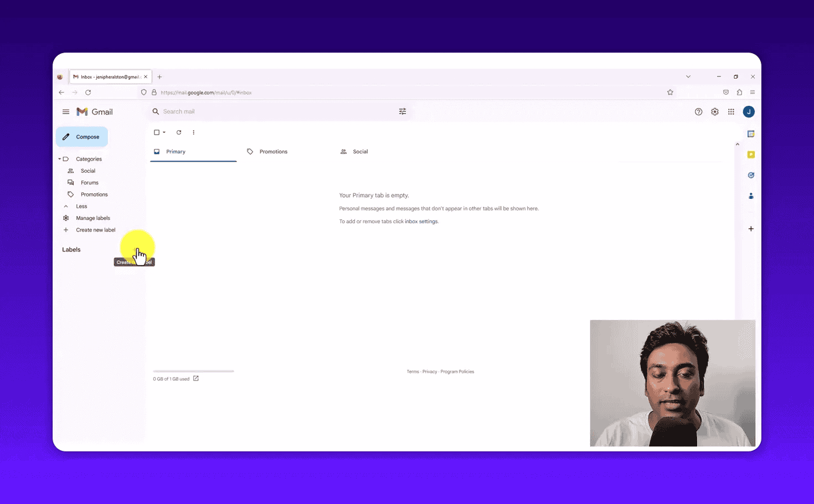Open the Program Policies link

coord(457,372)
